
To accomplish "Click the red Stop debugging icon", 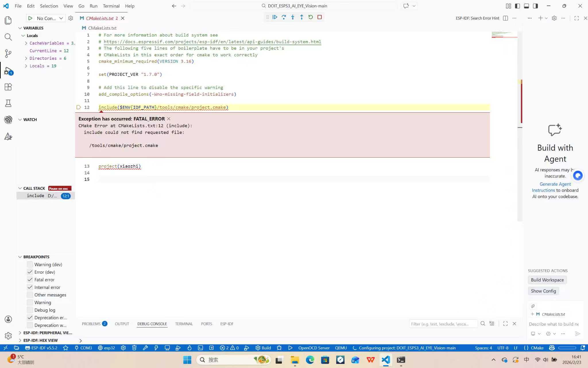I will pyautogui.click(x=320, y=17).
